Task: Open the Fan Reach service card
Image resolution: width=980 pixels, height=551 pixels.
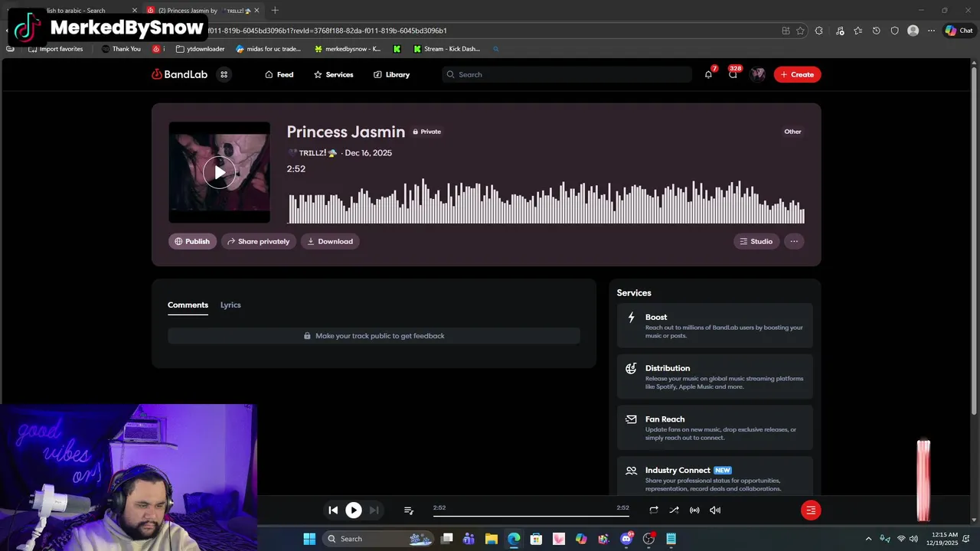Action: point(715,428)
